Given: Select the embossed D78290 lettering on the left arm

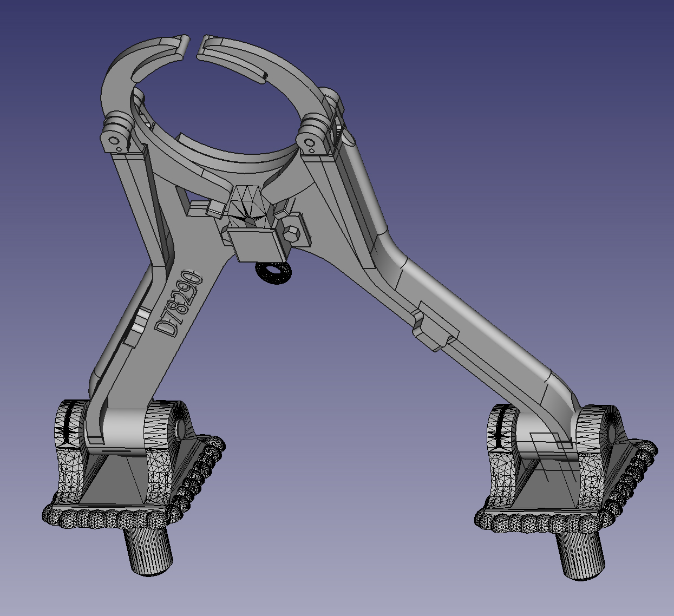Looking at the screenshot, I should coord(179,304).
